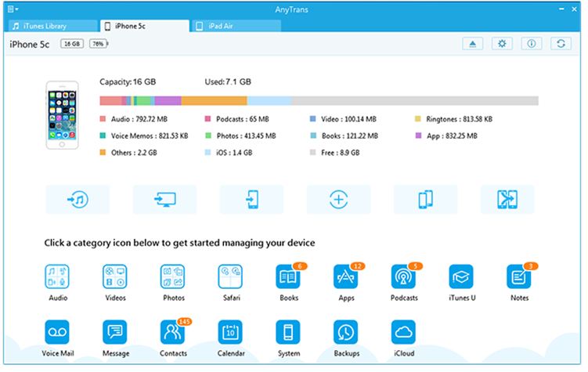Open the Notes category
Image resolution: width=588 pixels, height=372 pixels.
519,276
